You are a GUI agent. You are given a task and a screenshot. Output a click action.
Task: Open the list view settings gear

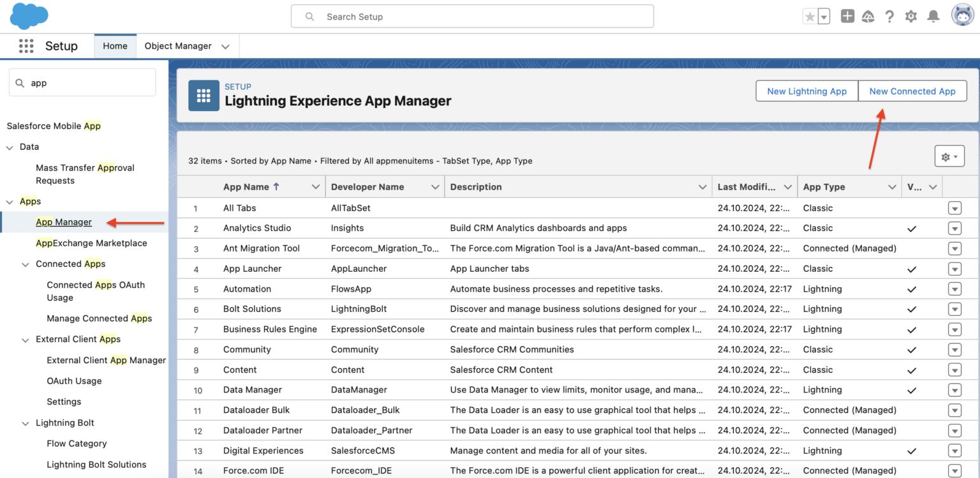coord(949,156)
